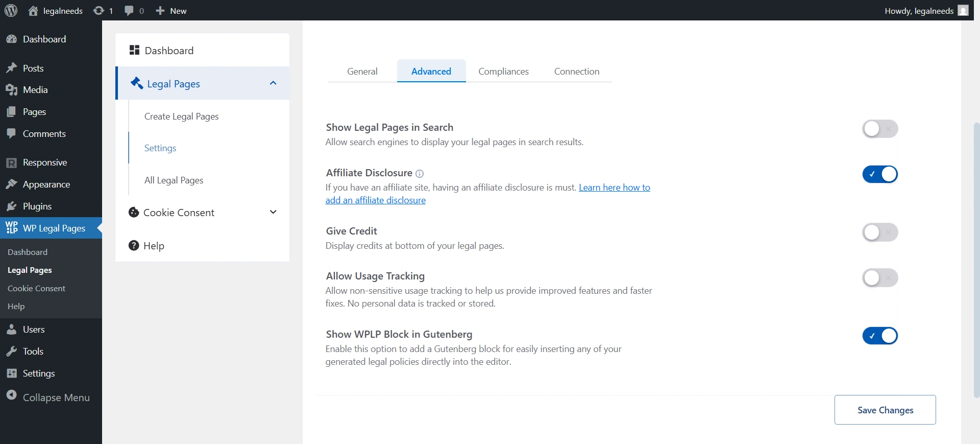Click the Help question mark icon
Screen dimensions: 980x444
[x=134, y=246]
